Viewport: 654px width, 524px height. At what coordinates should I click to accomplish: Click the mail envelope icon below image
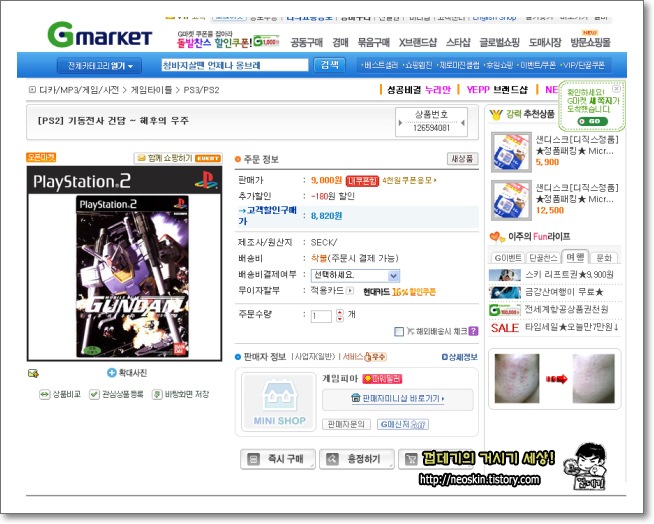pyautogui.click(x=33, y=373)
